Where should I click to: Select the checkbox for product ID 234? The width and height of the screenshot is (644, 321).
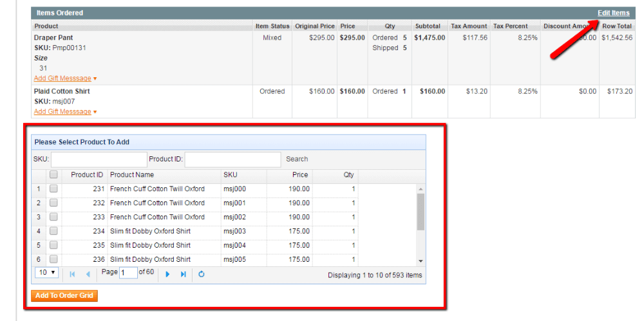tap(53, 232)
